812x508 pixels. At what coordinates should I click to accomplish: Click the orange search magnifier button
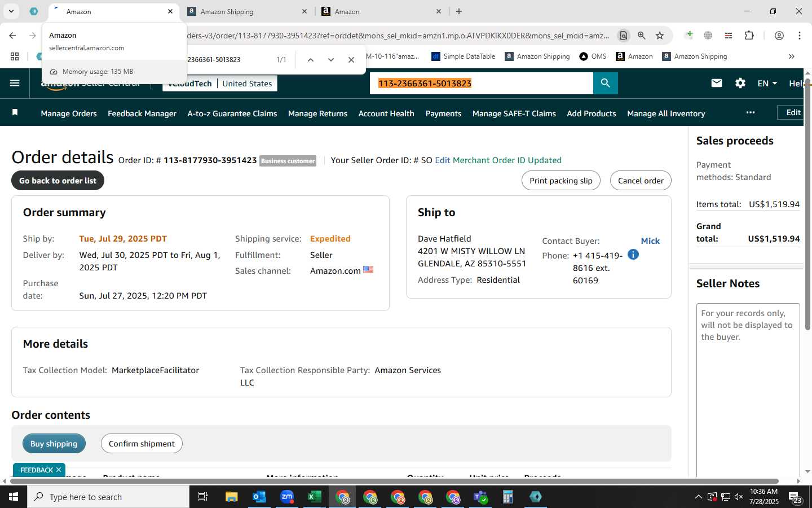[606, 83]
